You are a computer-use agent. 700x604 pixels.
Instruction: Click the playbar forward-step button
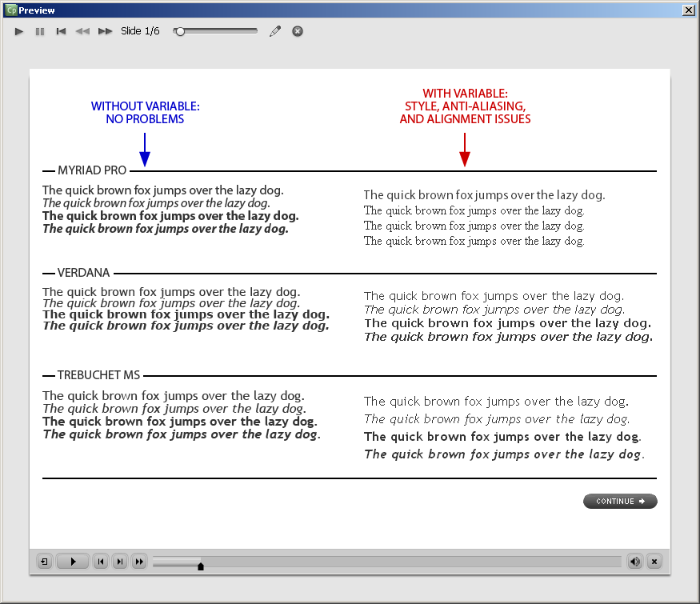[x=120, y=562]
